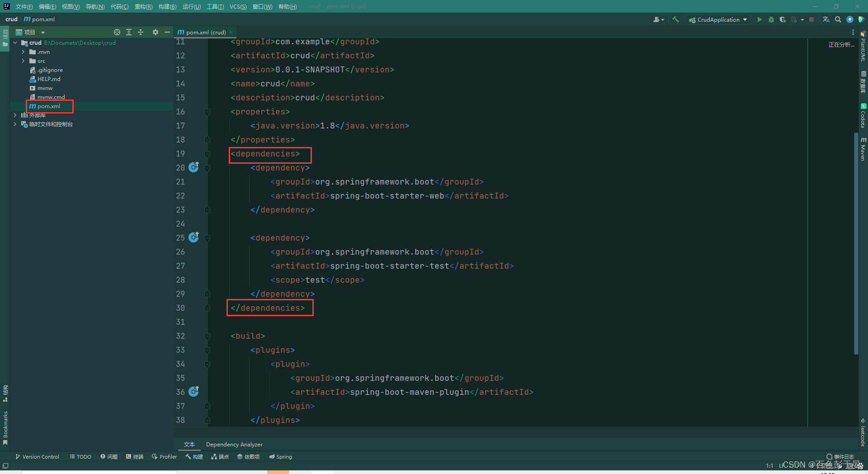Click the Build project hammer icon
The image size is (868, 474).
[676, 19]
